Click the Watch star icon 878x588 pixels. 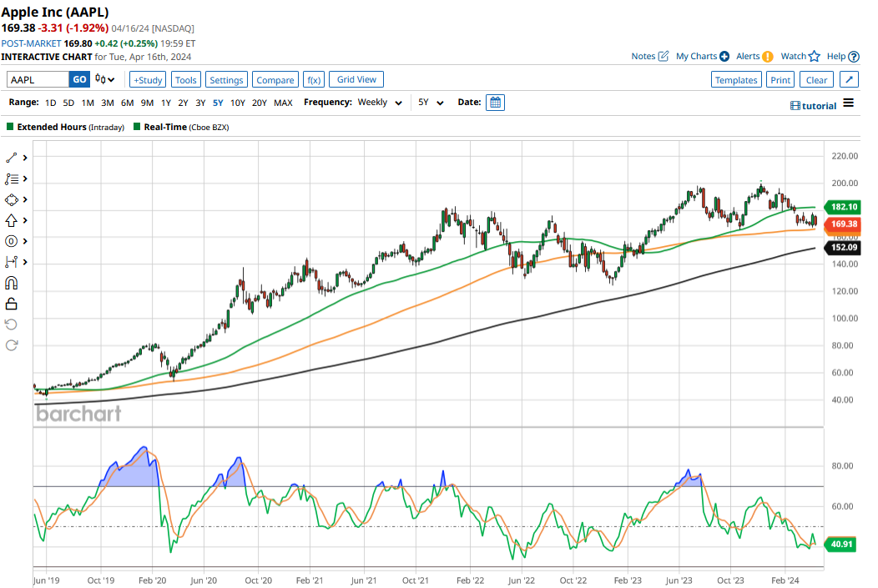coord(814,57)
